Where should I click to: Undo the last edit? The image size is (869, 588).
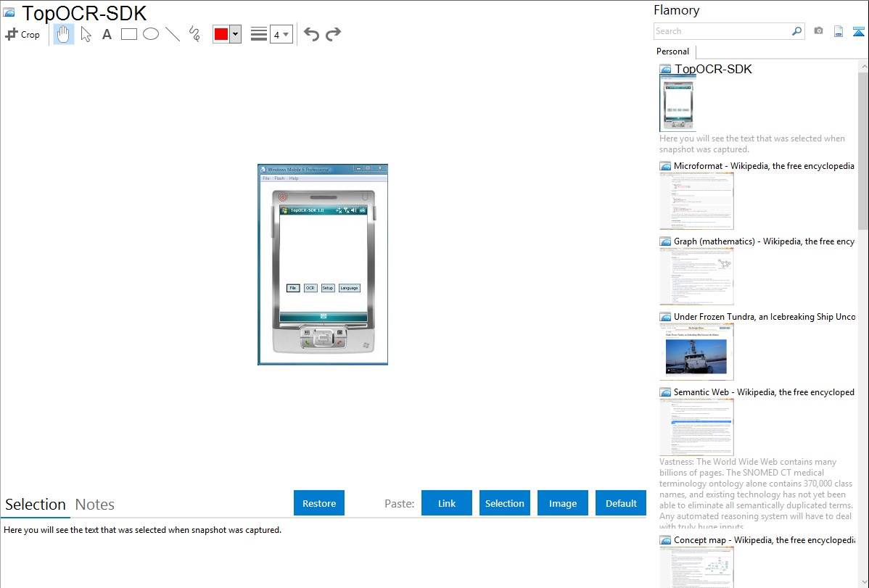tap(311, 34)
